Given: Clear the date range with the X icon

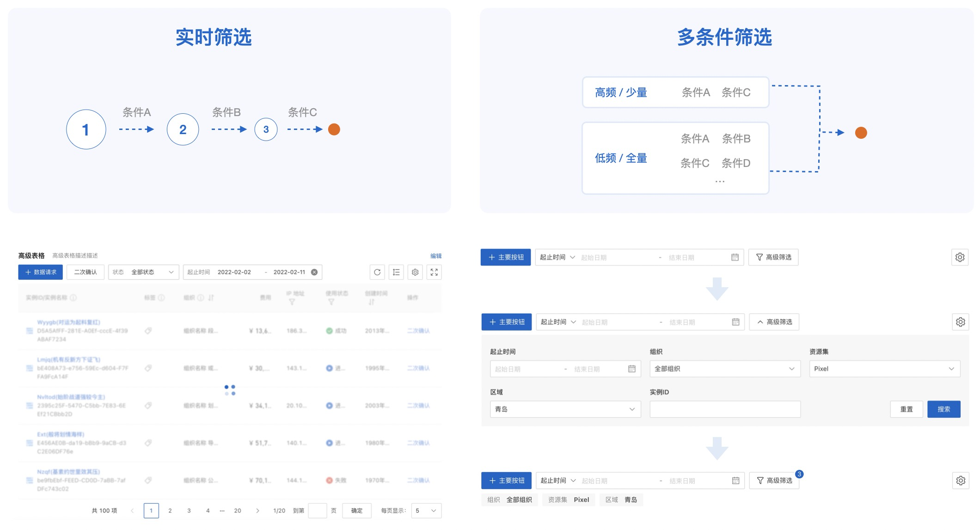Looking at the screenshot, I should pos(314,272).
